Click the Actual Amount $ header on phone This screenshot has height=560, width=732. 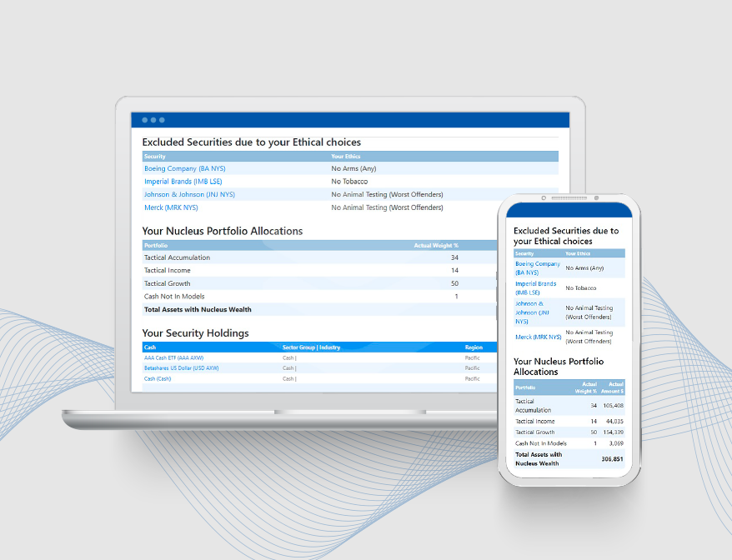pyautogui.click(x=612, y=387)
